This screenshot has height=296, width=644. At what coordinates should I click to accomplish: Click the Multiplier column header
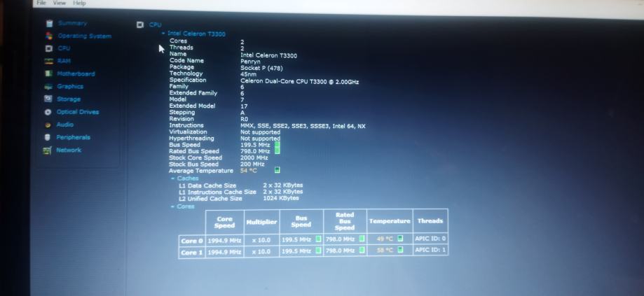(x=261, y=222)
